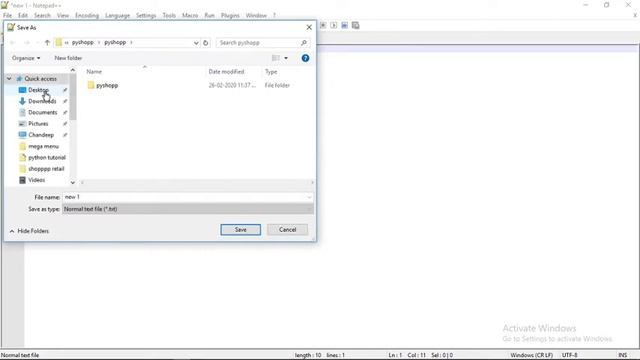640x360 pixels.
Task: Click the Chandeep computer icon in sidebar
Action: click(22, 135)
